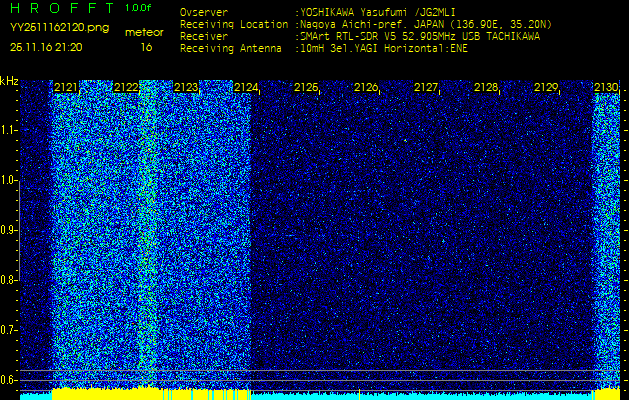Click the date stamp 25.11.16 21:20
The width and height of the screenshot is (629, 400).
point(46,47)
